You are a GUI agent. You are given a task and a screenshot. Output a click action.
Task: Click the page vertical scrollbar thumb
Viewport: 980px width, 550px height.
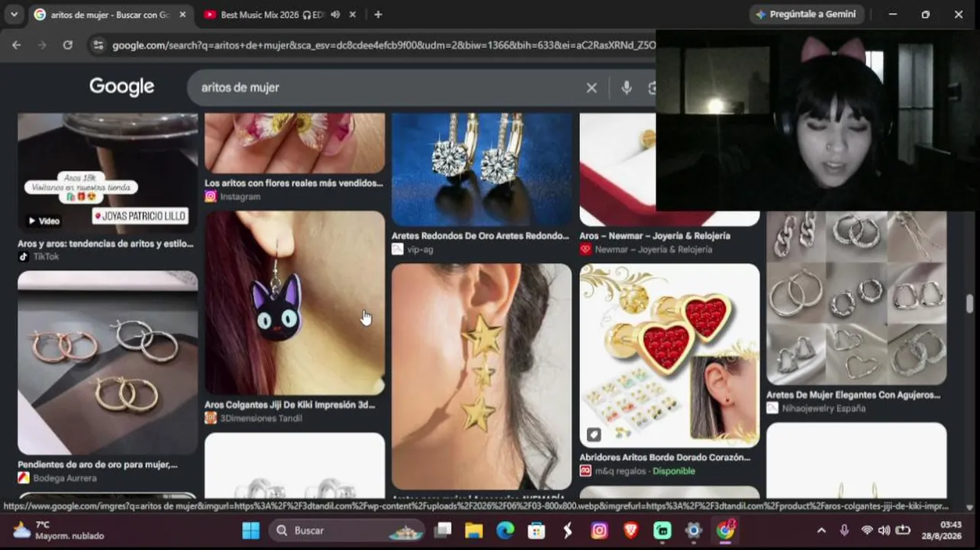pyautogui.click(x=970, y=303)
